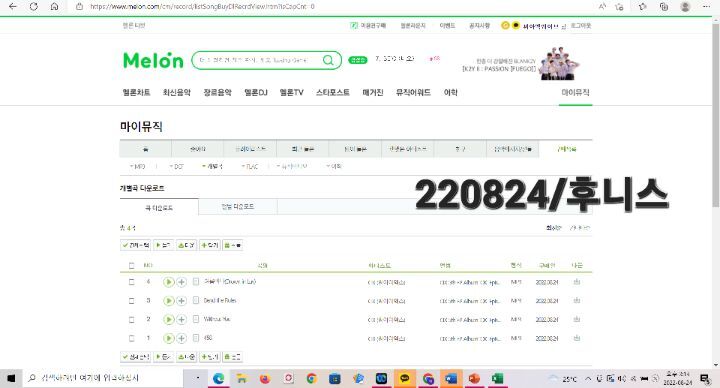Image resolution: width=720 pixels, height=388 pixels.
Task: Open song detail page icon for 'Bend the Rules'
Action: (x=196, y=300)
